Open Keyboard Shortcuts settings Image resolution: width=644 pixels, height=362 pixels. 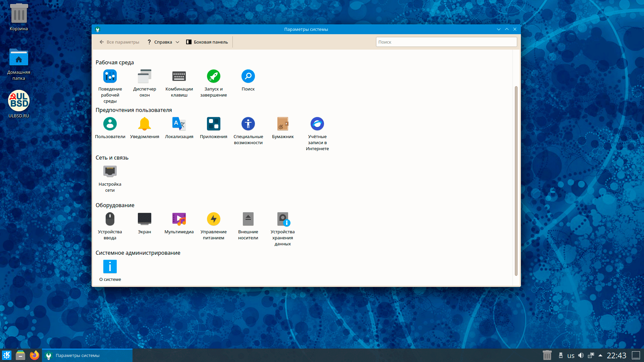(179, 77)
